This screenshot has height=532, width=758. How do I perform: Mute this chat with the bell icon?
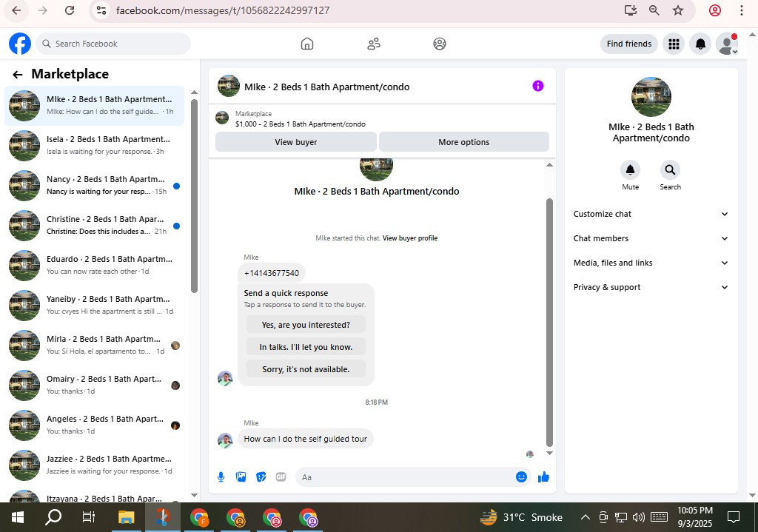pos(630,170)
